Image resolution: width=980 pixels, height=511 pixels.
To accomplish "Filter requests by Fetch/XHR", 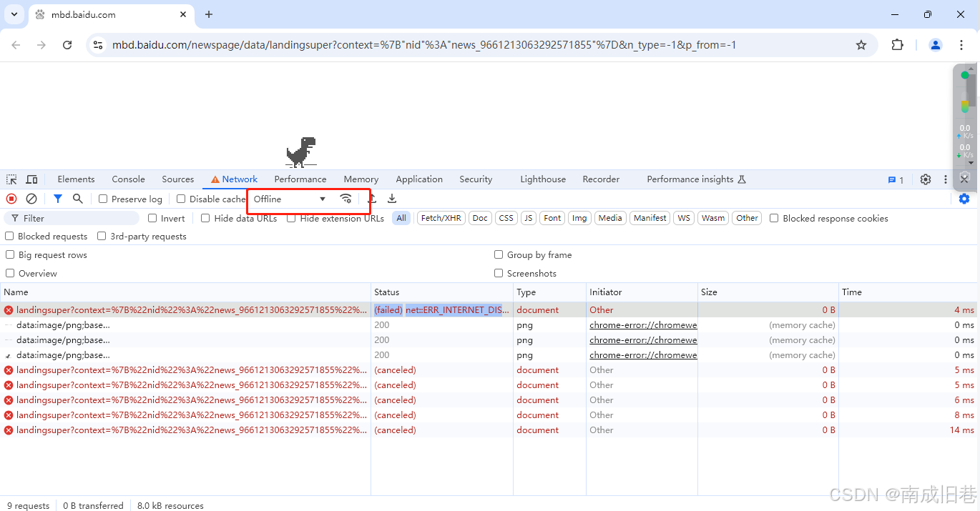I will coord(441,218).
